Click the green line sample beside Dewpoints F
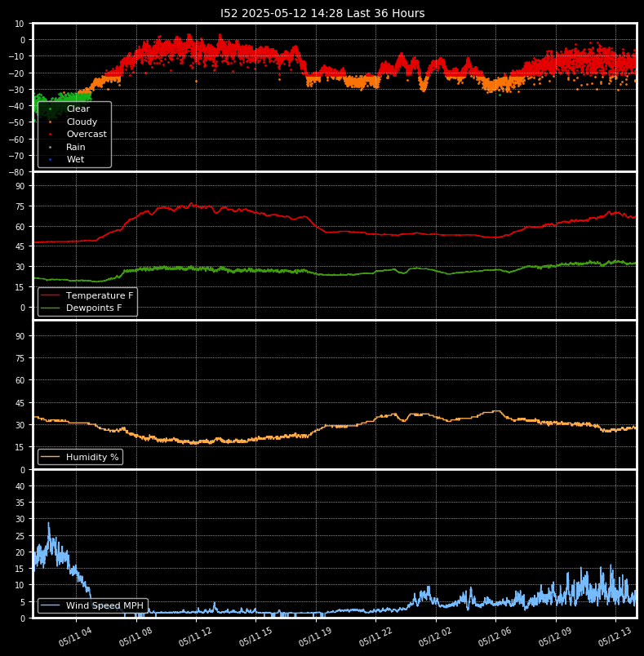The image size is (644, 656). [x=51, y=308]
